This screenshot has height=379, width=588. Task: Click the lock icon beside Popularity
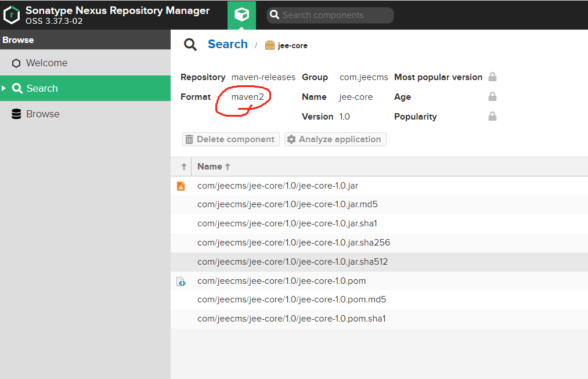click(x=492, y=117)
